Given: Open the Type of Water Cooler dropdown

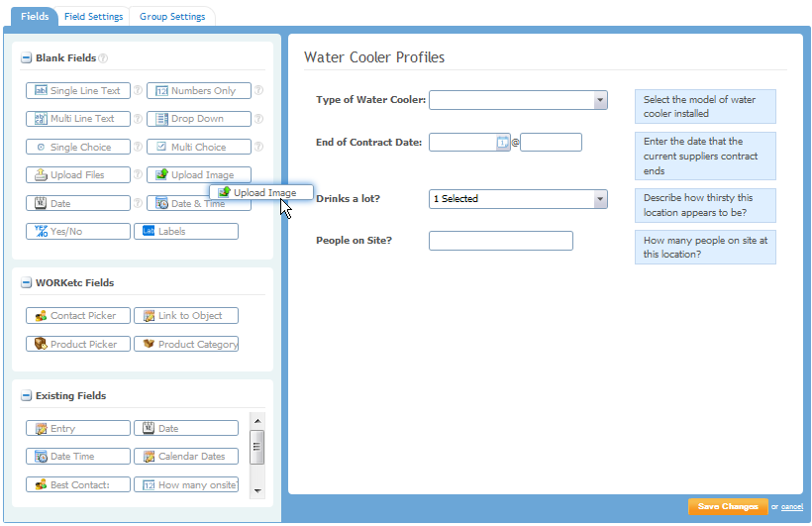Looking at the screenshot, I should coord(600,100).
